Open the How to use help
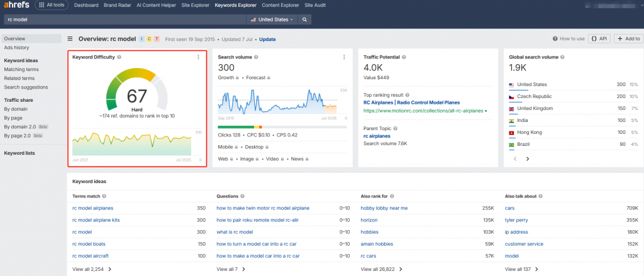Screen dimensions: 644x276 click(569, 38)
